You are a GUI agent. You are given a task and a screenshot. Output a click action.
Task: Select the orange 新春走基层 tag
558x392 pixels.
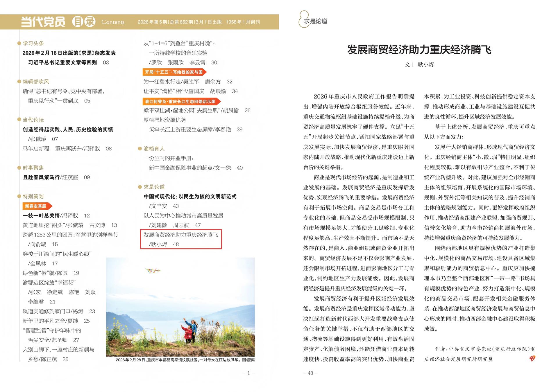click(36, 206)
